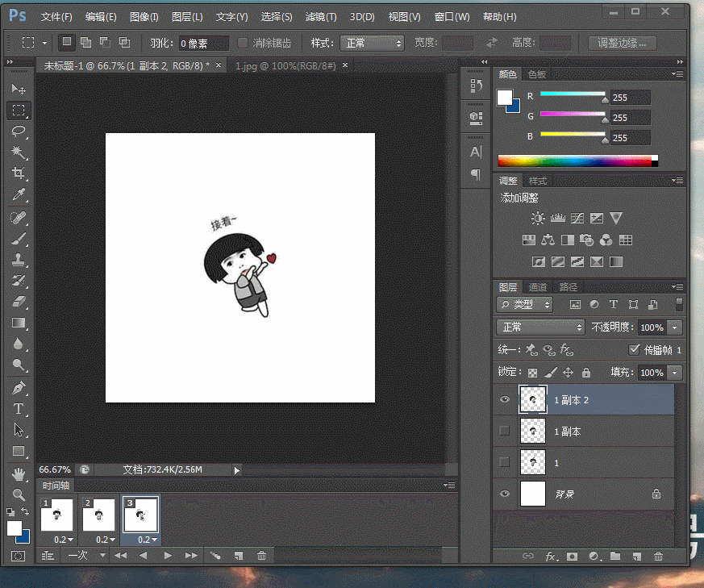The image size is (704, 588).
Task: Add a Brightness/Contrast adjustment
Action: (538, 219)
